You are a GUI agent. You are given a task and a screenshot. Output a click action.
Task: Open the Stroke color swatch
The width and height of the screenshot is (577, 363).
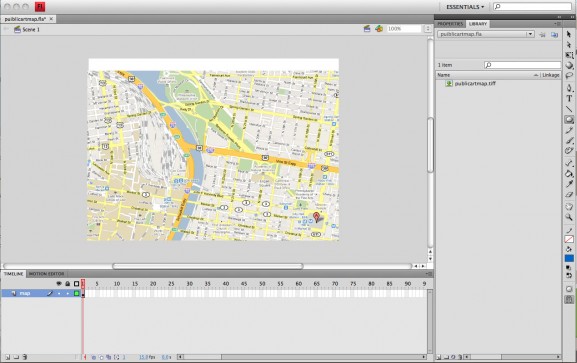569,240
